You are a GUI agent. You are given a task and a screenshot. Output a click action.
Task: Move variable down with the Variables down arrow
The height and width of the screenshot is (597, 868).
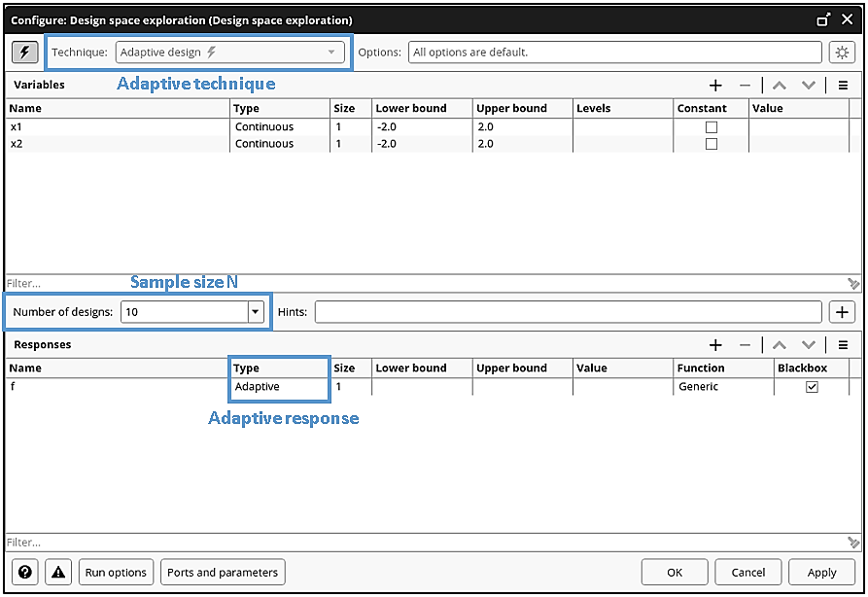click(x=808, y=86)
